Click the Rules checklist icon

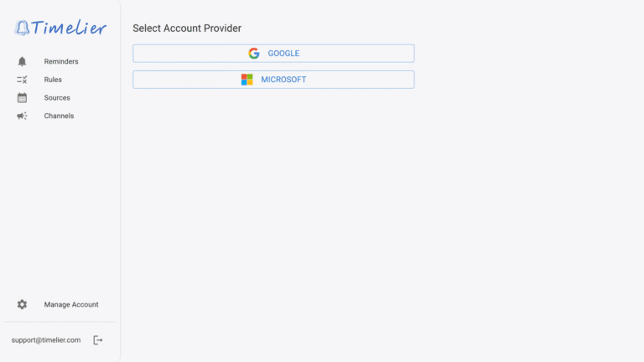click(x=22, y=80)
